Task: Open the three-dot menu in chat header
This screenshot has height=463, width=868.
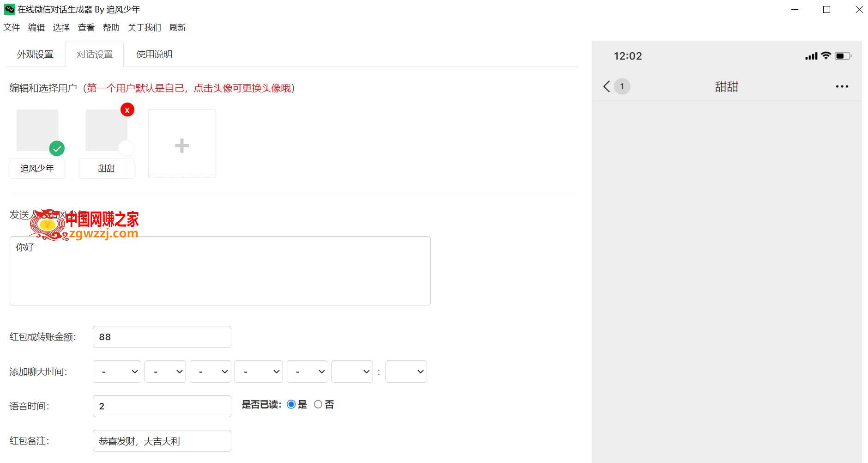Action: [842, 86]
